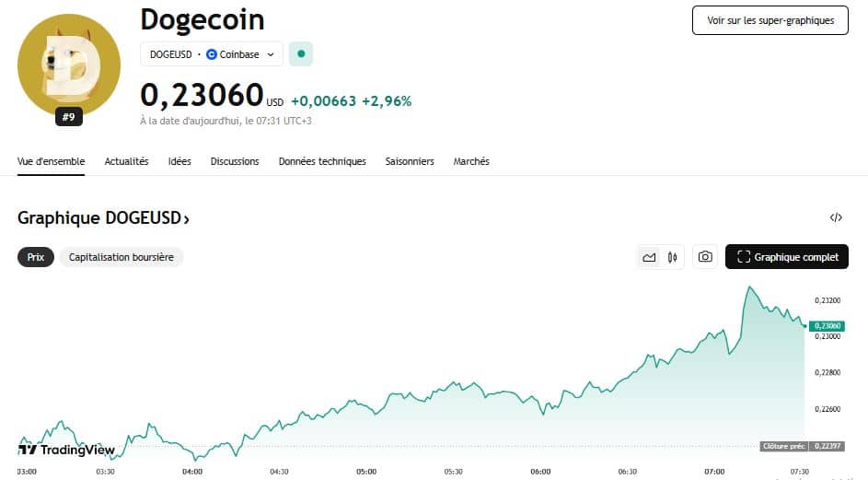Open the embed code icon
Viewport: 868px width, 480px height.
tap(836, 218)
